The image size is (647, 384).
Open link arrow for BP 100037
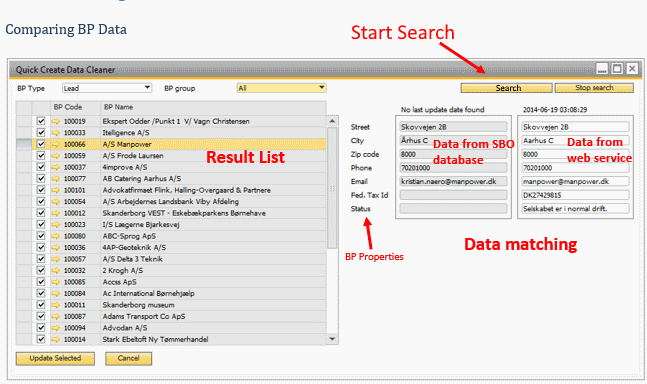(56, 167)
